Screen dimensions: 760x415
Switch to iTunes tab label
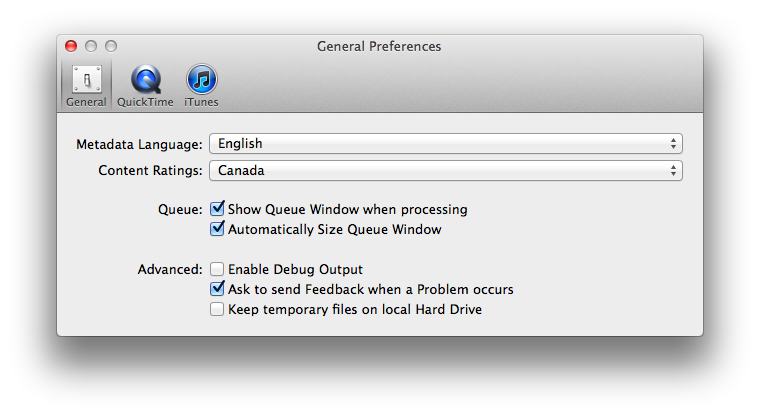[201, 102]
